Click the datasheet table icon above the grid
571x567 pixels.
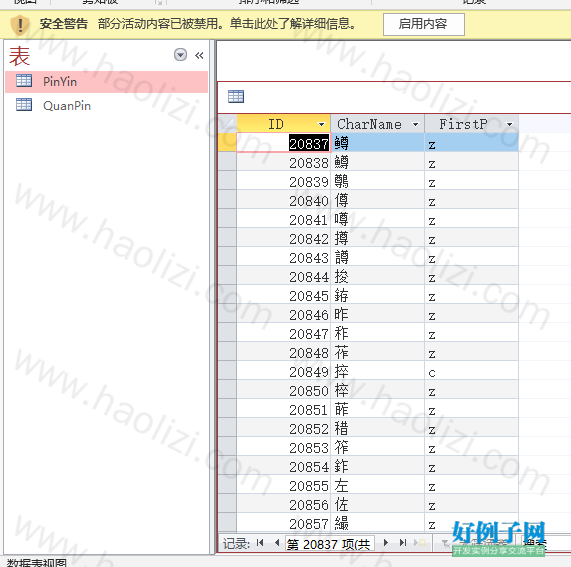(x=236, y=97)
